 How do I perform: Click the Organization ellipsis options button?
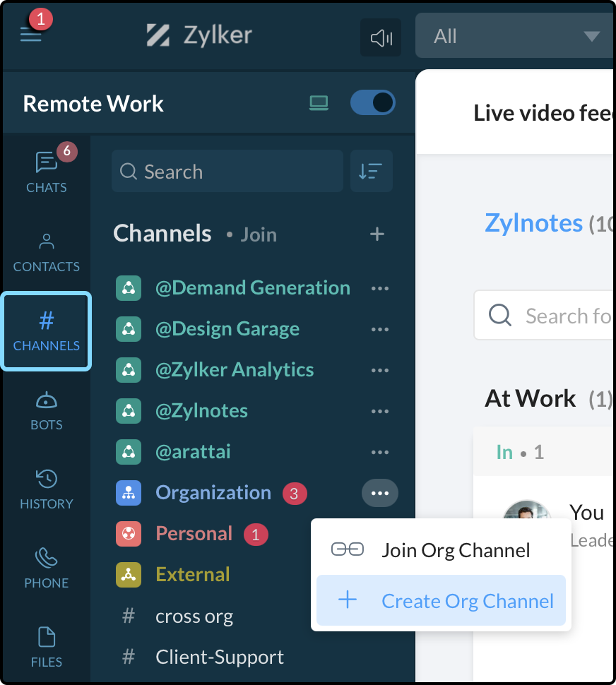(379, 493)
